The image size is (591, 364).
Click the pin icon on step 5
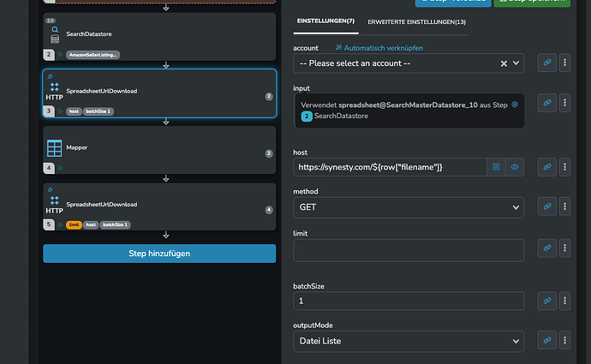[x=50, y=190]
